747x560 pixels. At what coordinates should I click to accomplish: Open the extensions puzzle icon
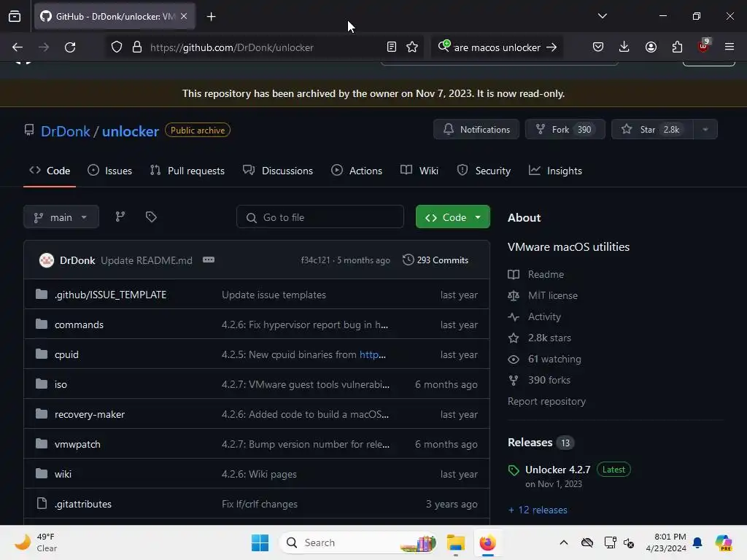pyautogui.click(x=677, y=47)
